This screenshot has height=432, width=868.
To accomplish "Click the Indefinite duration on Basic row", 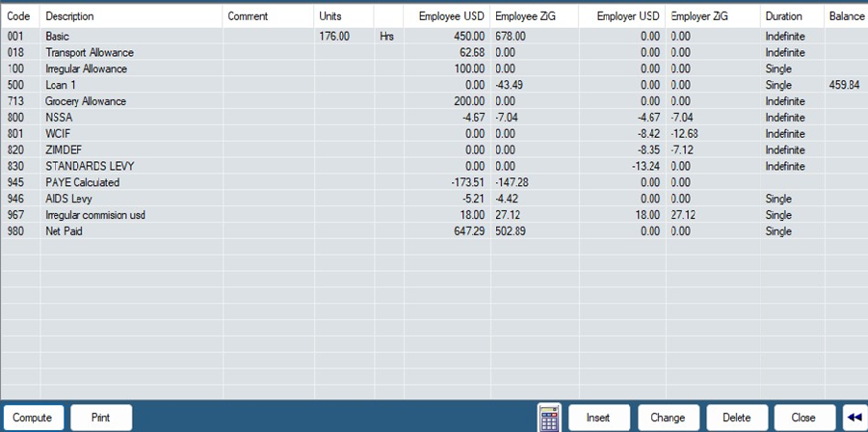I will 785,37.
